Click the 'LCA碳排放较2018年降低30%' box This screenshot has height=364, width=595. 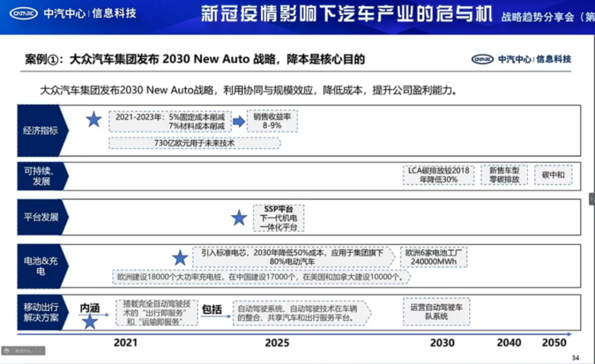[x=439, y=175]
